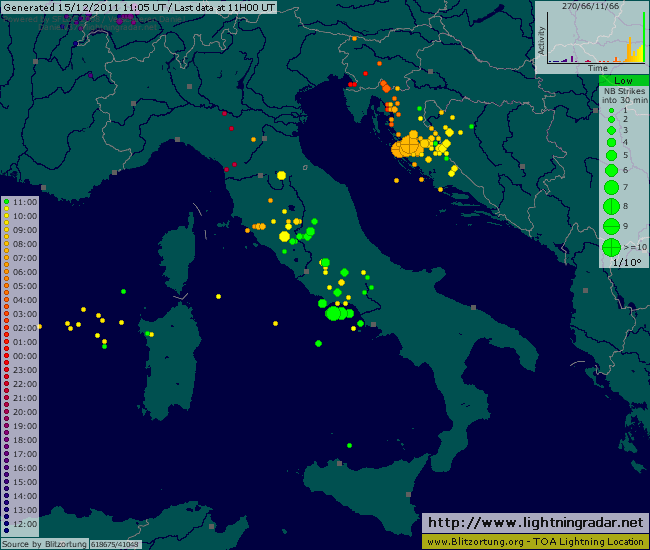Viewport: 650px width, 550px height.
Task: Pick the 6-strikes octagon in legend
Action: [x=611, y=170]
